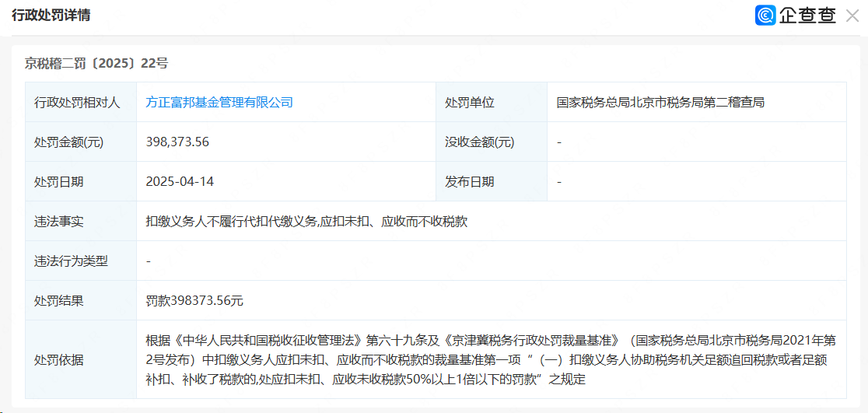This screenshot has width=868, height=413.
Task: Click the 行政处罚相对人 label cell
Action: [x=81, y=103]
